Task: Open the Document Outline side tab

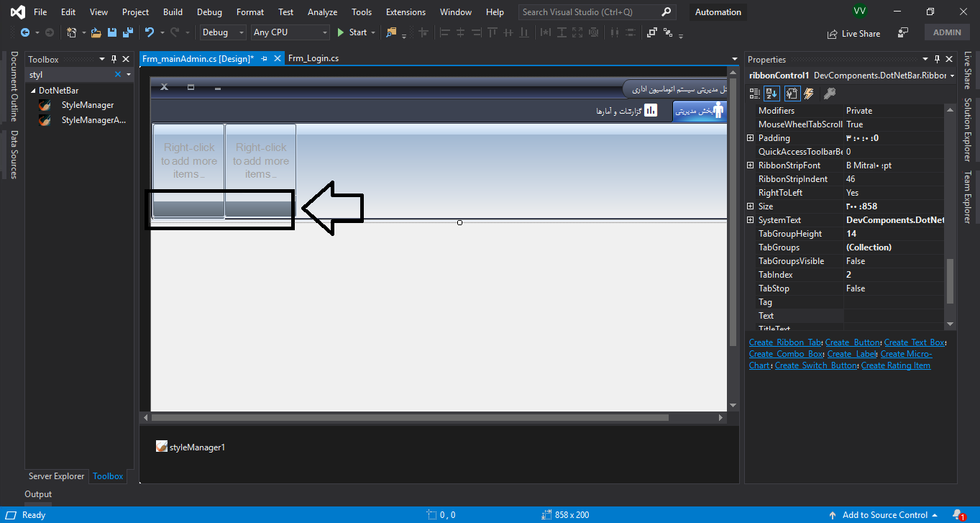Action: coord(14,86)
